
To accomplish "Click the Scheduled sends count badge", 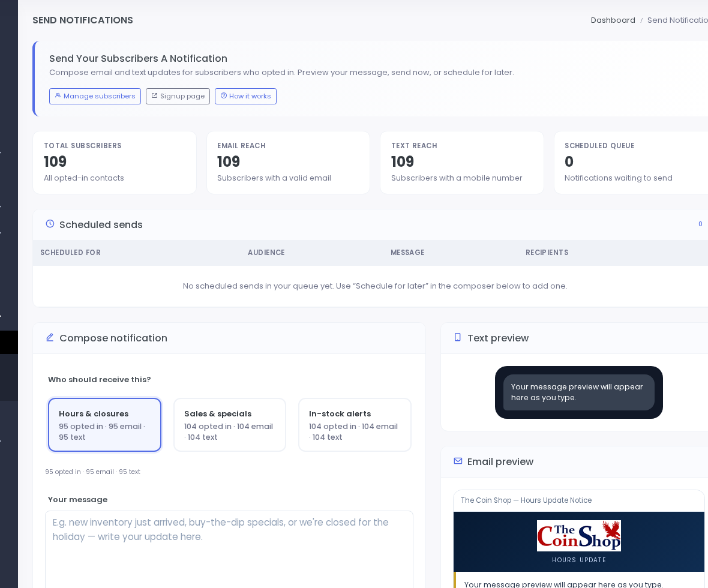I will (700, 224).
